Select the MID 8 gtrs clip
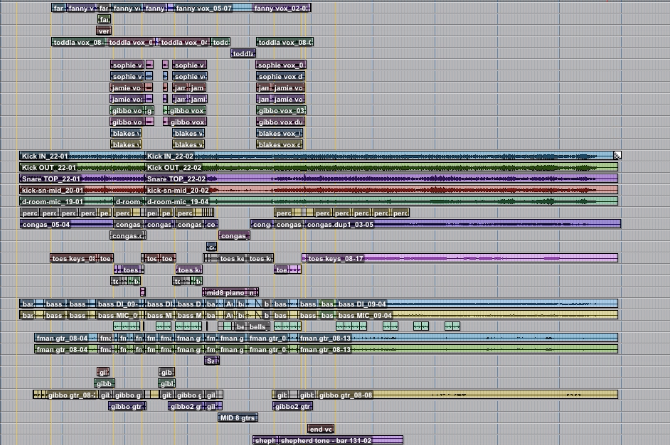Viewport: 670px width, 445px height. [238, 417]
